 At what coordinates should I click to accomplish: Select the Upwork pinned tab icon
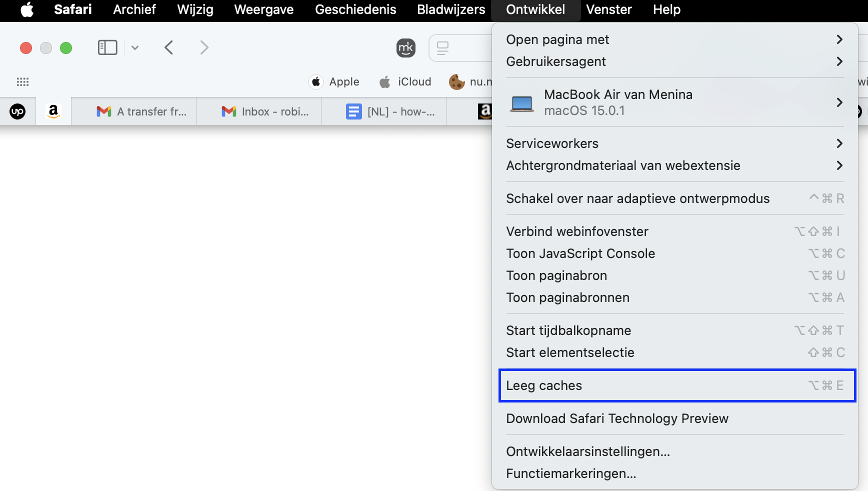click(x=18, y=111)
